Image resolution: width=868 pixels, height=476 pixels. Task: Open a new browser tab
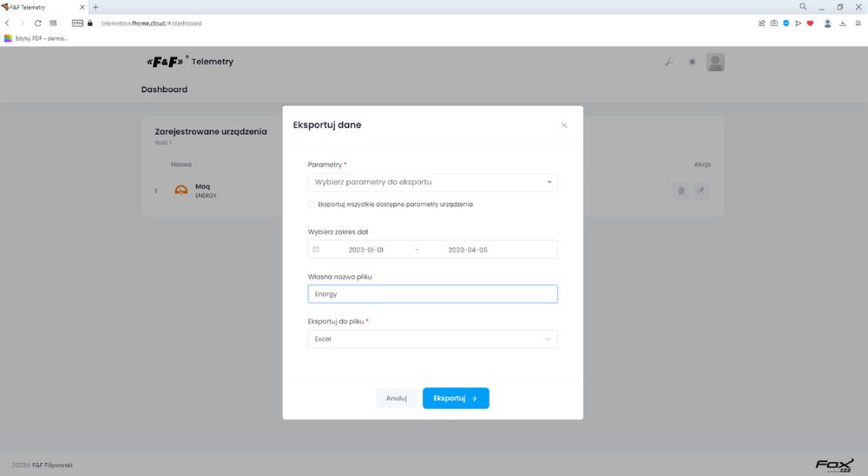95,7
